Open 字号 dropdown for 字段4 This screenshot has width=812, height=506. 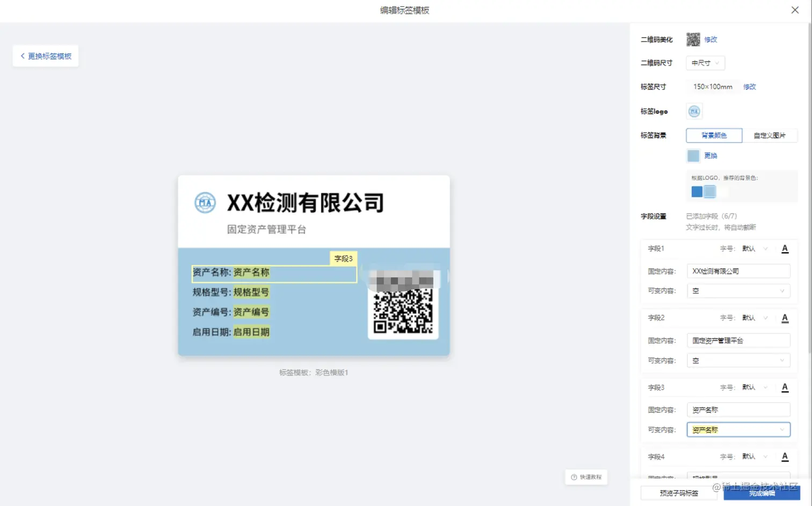(755, 457)
